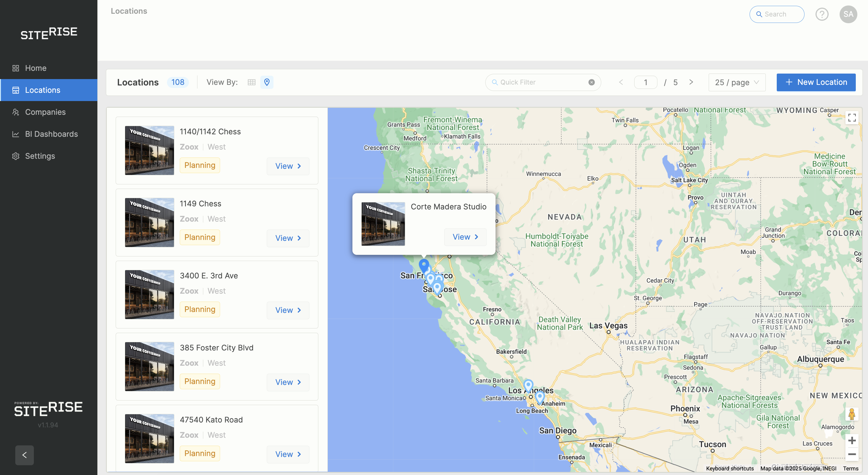Open the Companies menu item
This screenshot has width=868, height=475.
[x=45, y=112]
